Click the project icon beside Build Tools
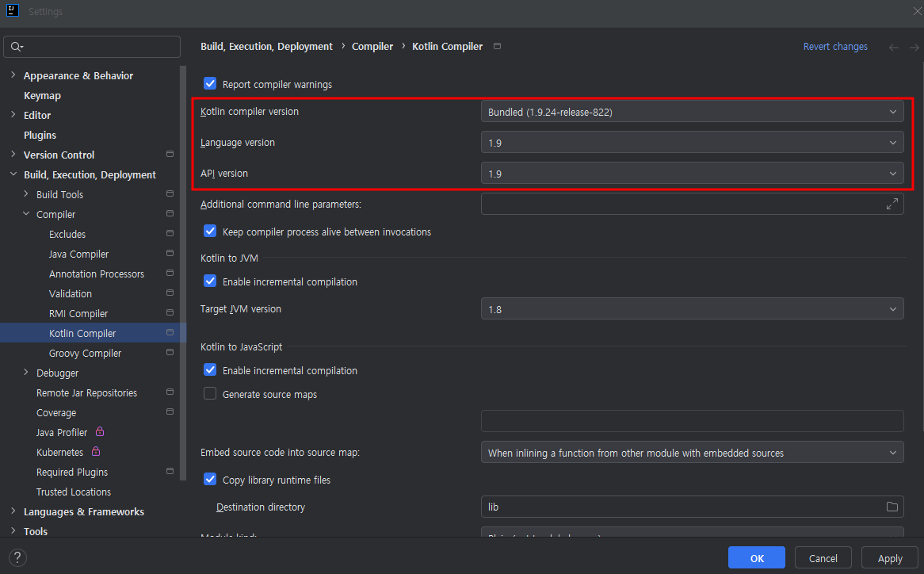The width and height of the screenshot is (924, 574). [x=170, y=193]
